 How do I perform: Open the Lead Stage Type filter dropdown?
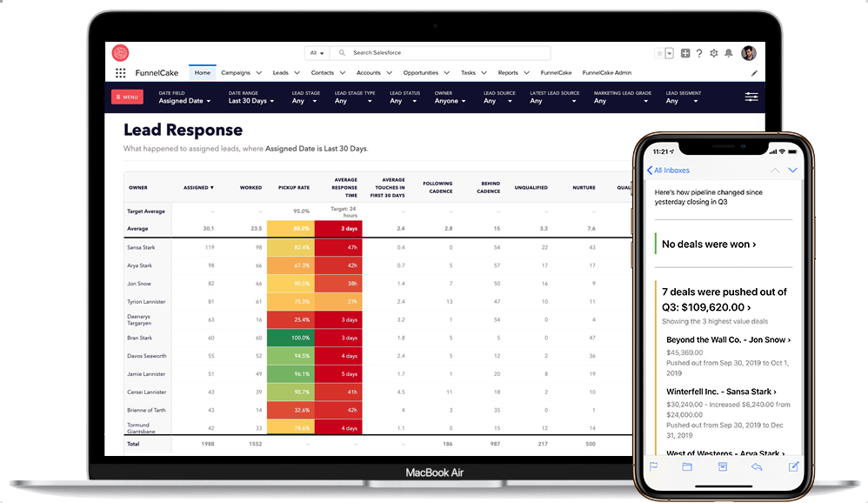click(354, 101)
